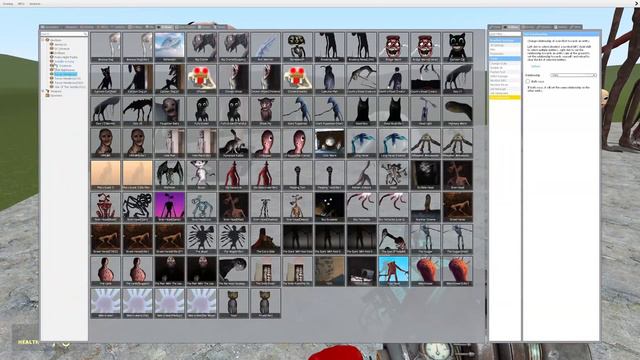Image resolution: width=640 pixels, height=360 pixels.
Task: Pick the white cartoon creature NPC
Action: (202, 175)
